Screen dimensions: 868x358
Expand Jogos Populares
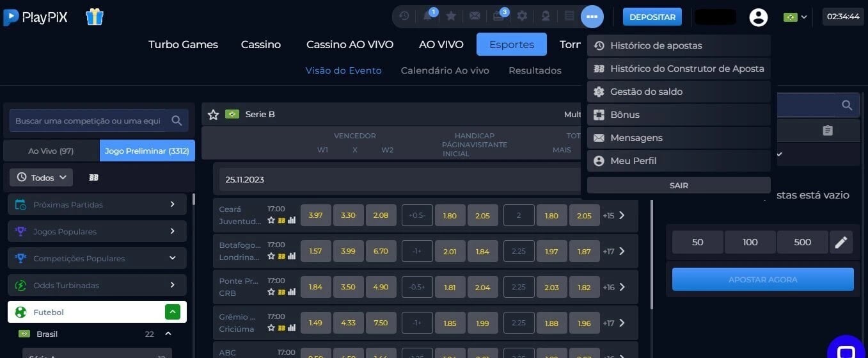pos(97,231)
